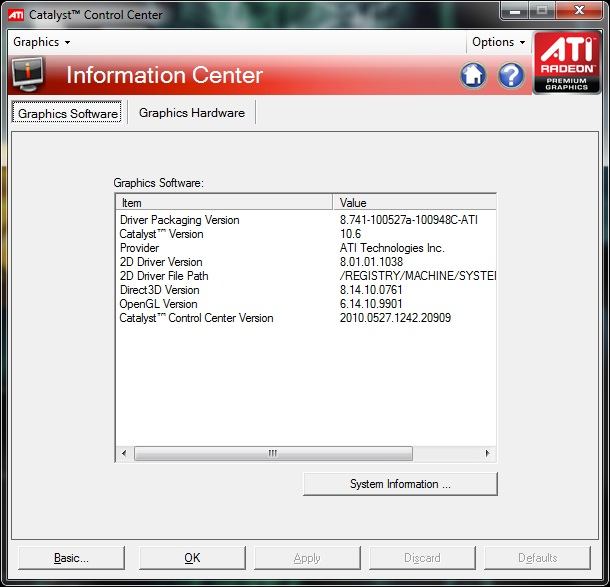Viewport: 610px width, 587px height.
Task: Click the Discard button
Action: coord(422,558)
